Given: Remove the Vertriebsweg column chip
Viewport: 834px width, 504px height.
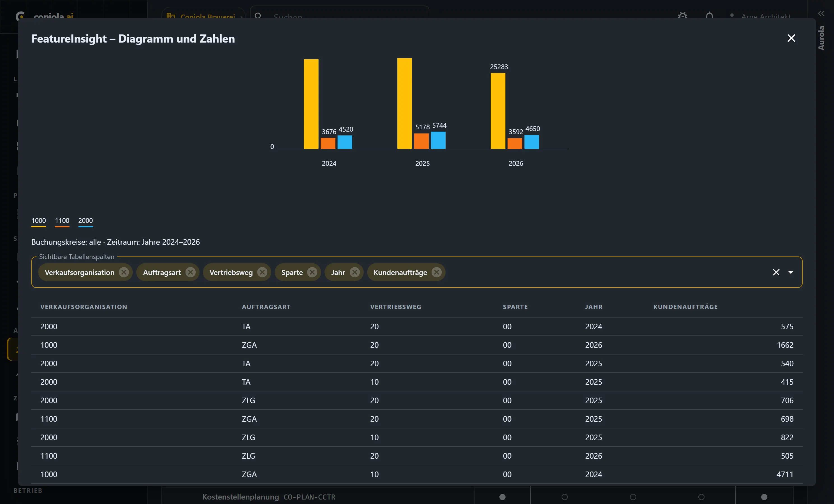Looking at the screenshot, I should (262, 272).
